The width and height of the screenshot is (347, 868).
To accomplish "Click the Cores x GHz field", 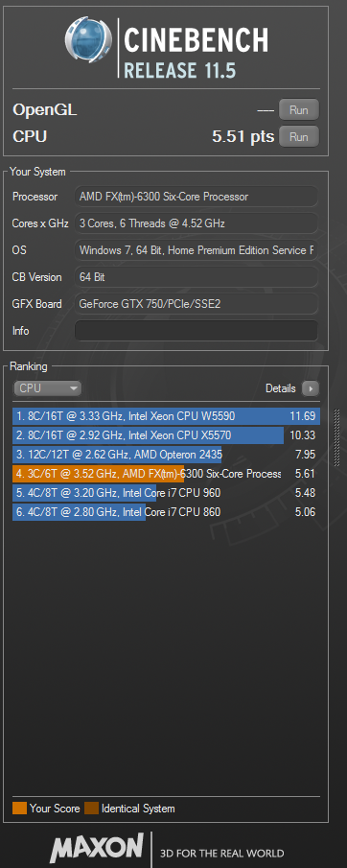I will click(197, 223).
